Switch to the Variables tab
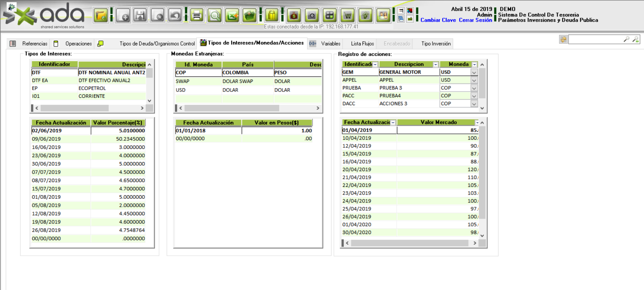The height and width of the screenshot is (290, 644). (x=330, y=44)
